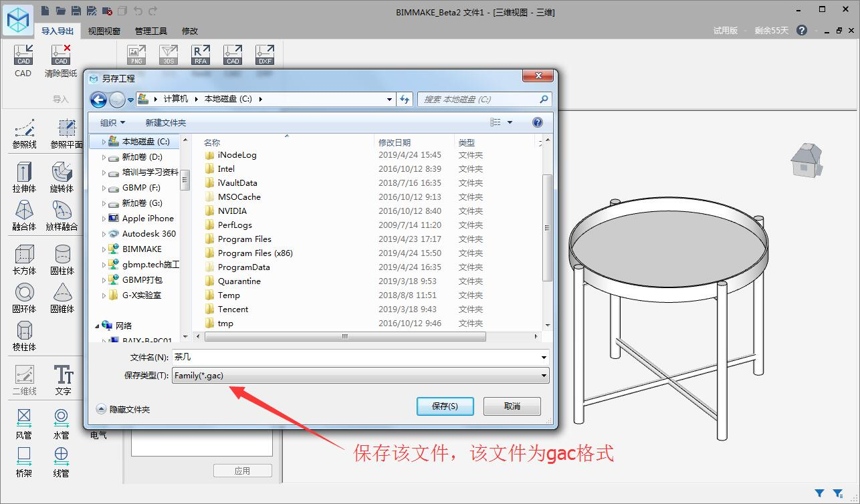Click the BIMMAKE application logo button
The height and width of the screenshot is (504, 860).
pyautogui.click(x=18, y=19)
